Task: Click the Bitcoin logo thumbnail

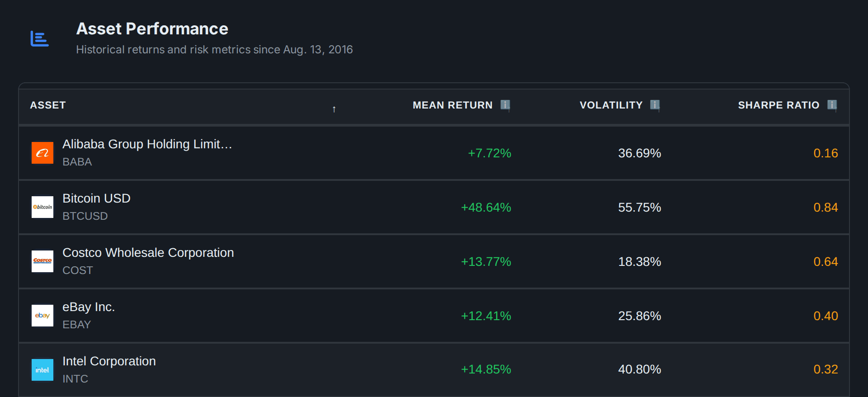Action: point(42,207)
